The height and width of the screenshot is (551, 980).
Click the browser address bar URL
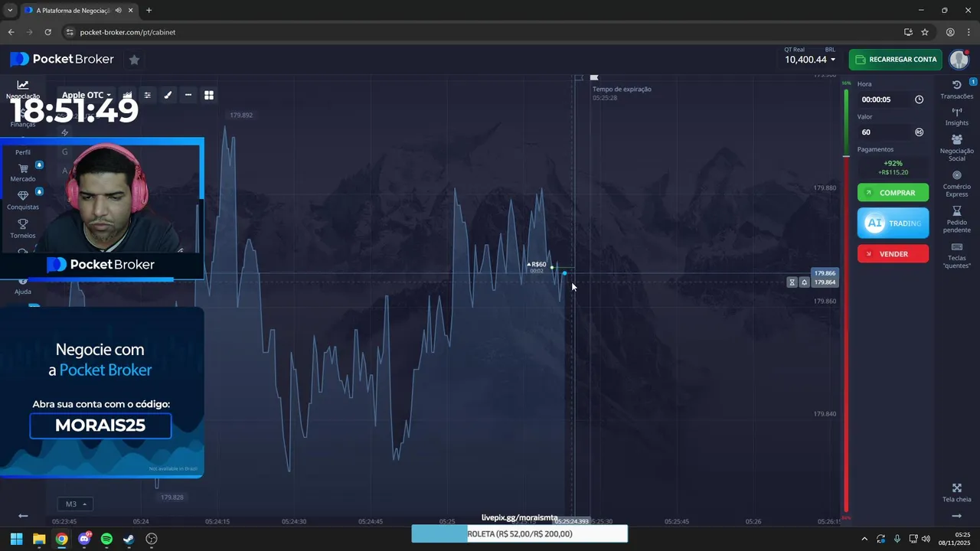click(128, 32)
